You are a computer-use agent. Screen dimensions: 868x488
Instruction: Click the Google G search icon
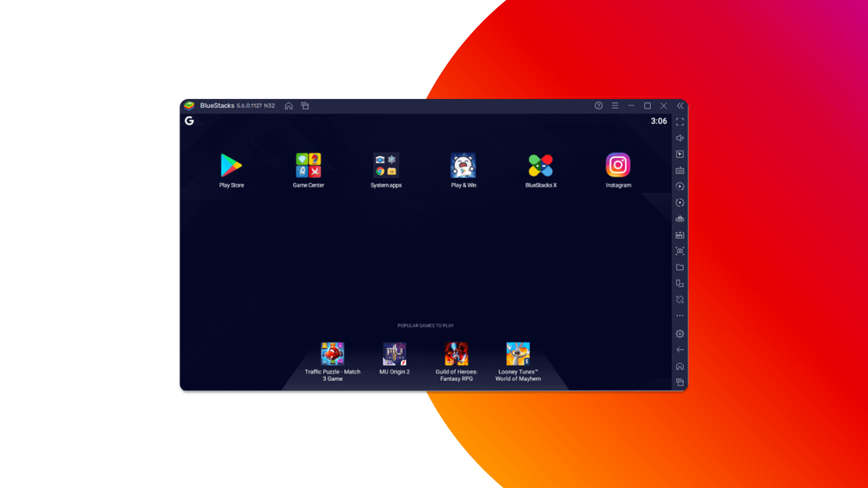click(x=189, y=121)
